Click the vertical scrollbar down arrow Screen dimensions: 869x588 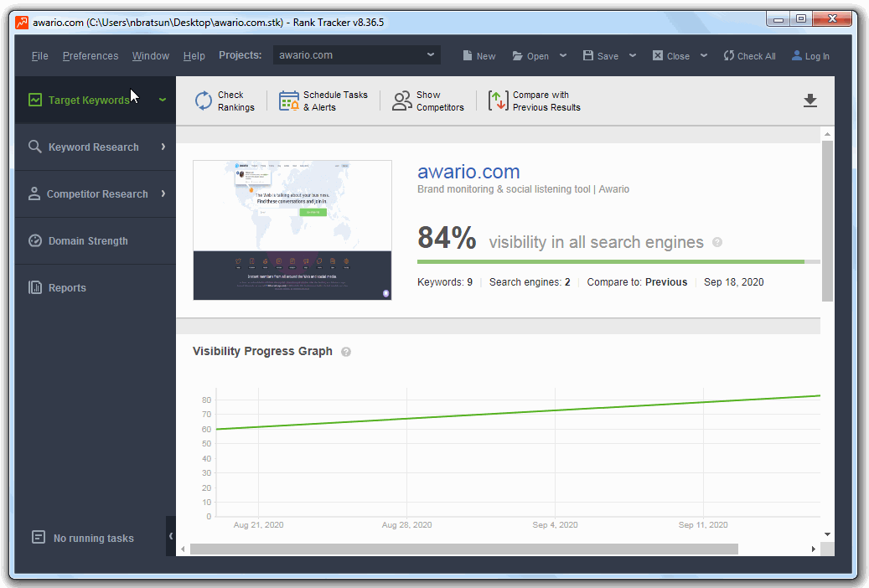point(827,534)
